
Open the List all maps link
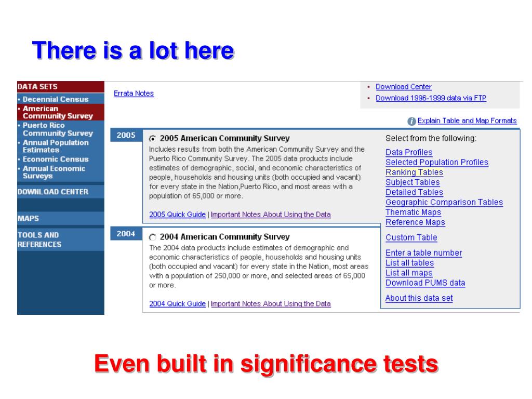tap(409, 273)
